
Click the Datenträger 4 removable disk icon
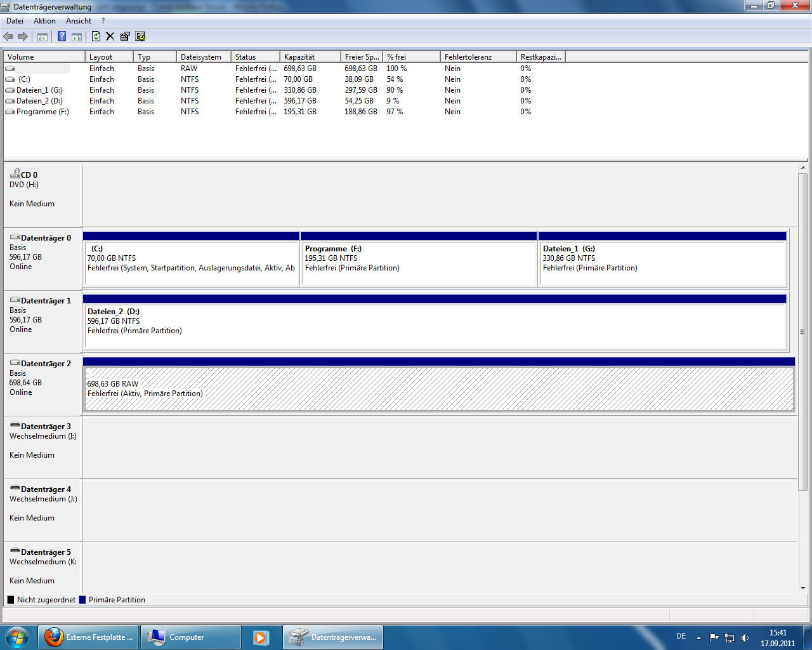pyautogui.click(x=15, y=488)
